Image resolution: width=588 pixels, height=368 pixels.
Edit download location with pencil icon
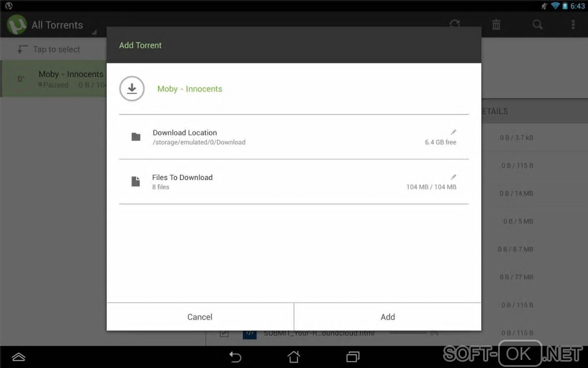(x=453, y=132)
